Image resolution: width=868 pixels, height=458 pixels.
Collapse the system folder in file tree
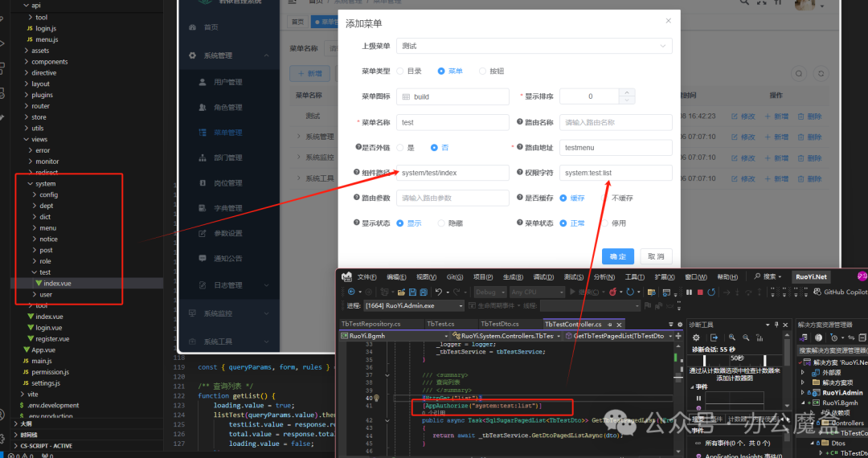[31, 184]
